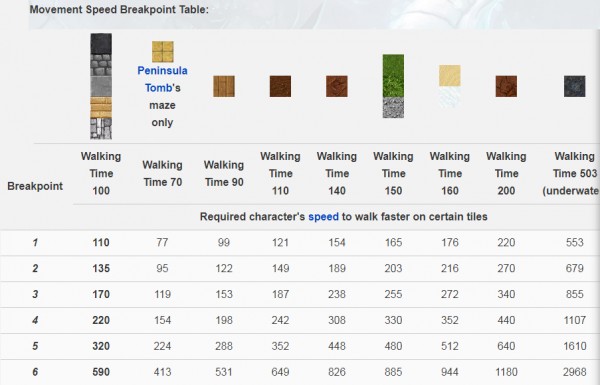Viewport: 600px width, 385px height.
Task: Click breakpoint number 3 row label
Action: pyautogui.click(x=35, y=294)
